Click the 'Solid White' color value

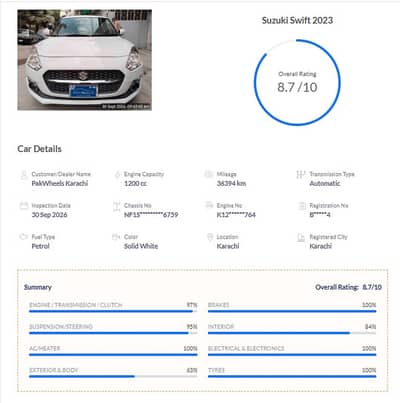point(141,246)
